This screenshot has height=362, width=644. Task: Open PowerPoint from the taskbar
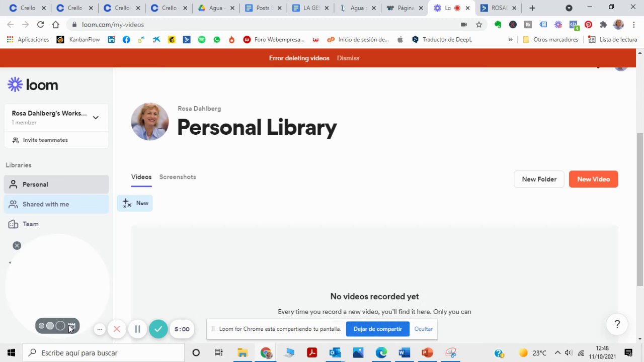click(x=428, y=352)
